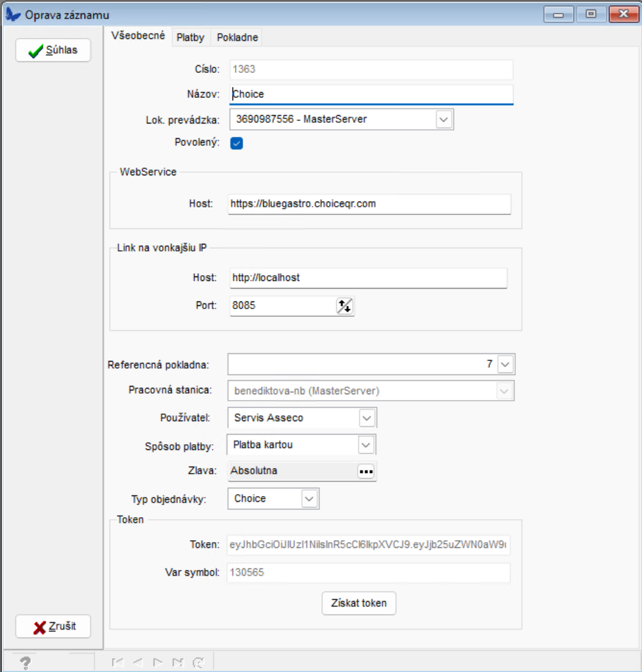Open the Referencná pokladna dropdown
Viewport: 642px width, 672px height.
pyautogui.click(x=505, y=364)
